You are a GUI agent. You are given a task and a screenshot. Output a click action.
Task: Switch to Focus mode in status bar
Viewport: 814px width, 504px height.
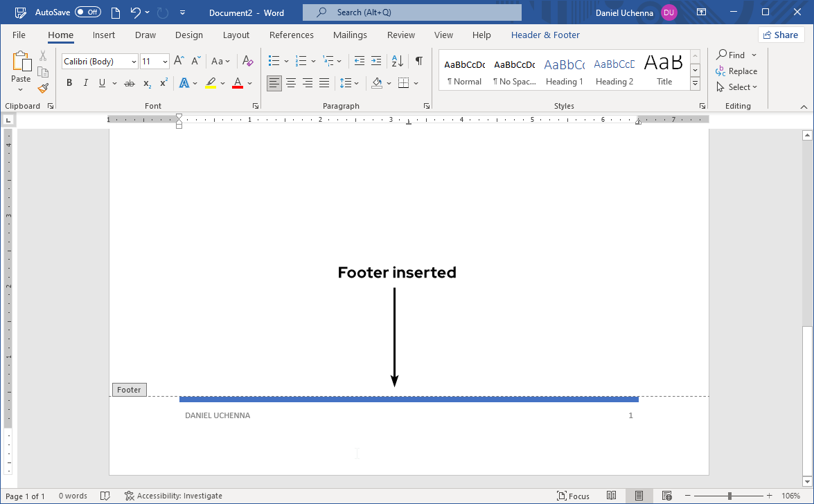(574, 496)
